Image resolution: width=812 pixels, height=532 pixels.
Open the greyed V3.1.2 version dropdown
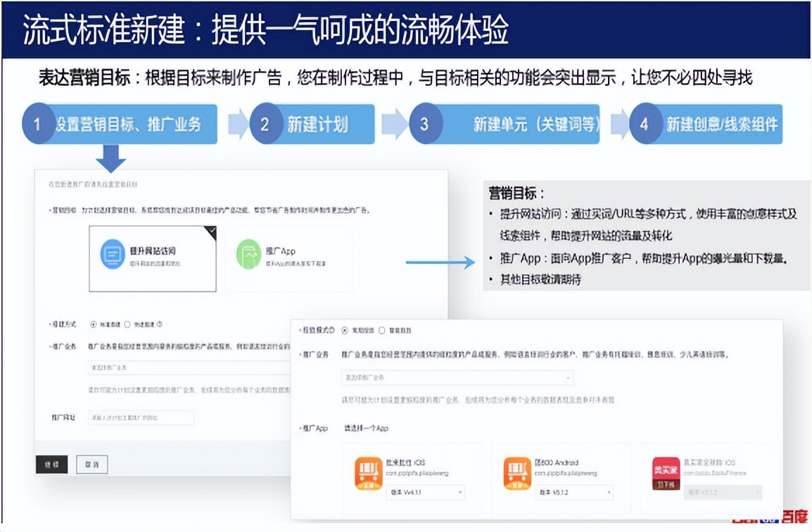point(723,492)
